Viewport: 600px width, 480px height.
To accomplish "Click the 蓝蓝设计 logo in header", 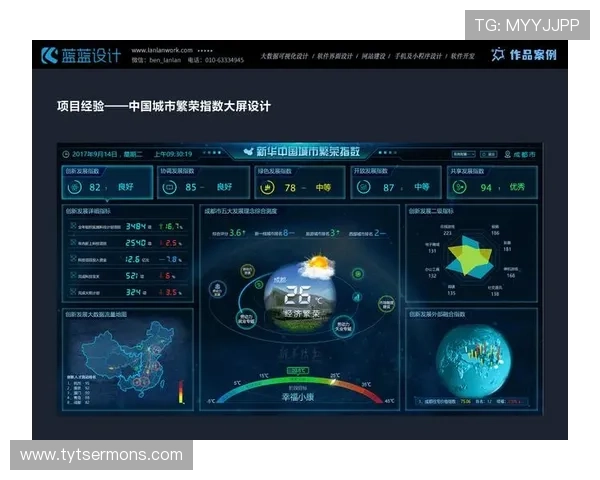I will pos(81,56).
